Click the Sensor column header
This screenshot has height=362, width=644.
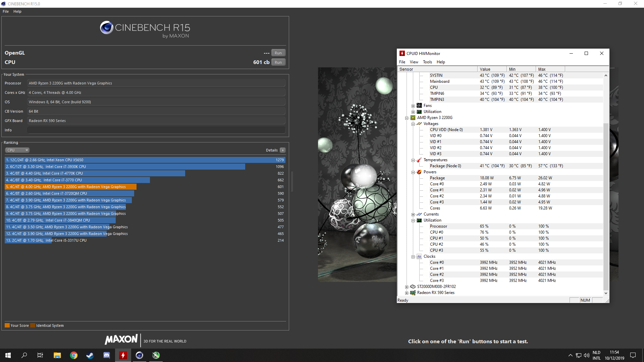(x=437, y=69)
